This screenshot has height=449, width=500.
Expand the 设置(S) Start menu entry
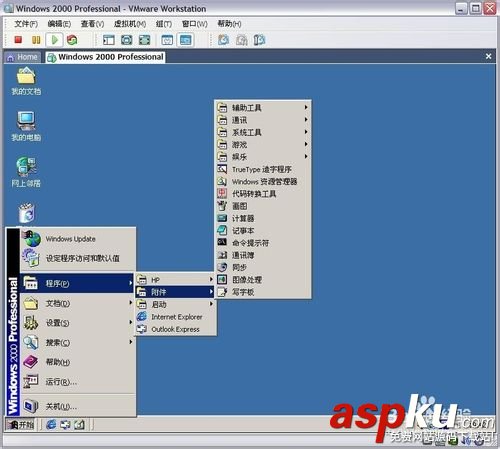tap(78, 323)
